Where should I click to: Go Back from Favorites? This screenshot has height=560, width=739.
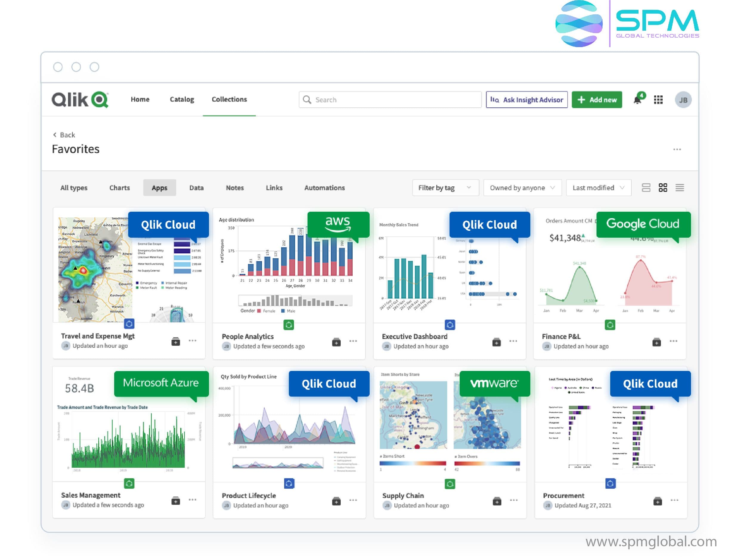click(x=64, y=135)
